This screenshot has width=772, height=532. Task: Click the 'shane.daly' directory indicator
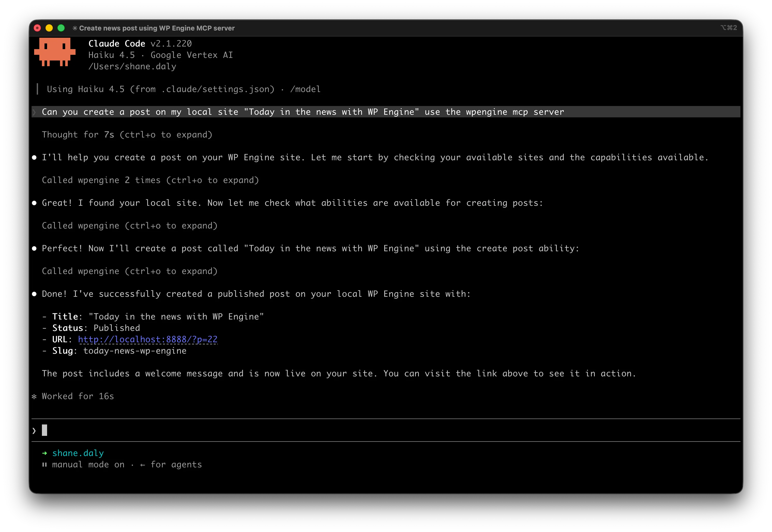[78, 453]
